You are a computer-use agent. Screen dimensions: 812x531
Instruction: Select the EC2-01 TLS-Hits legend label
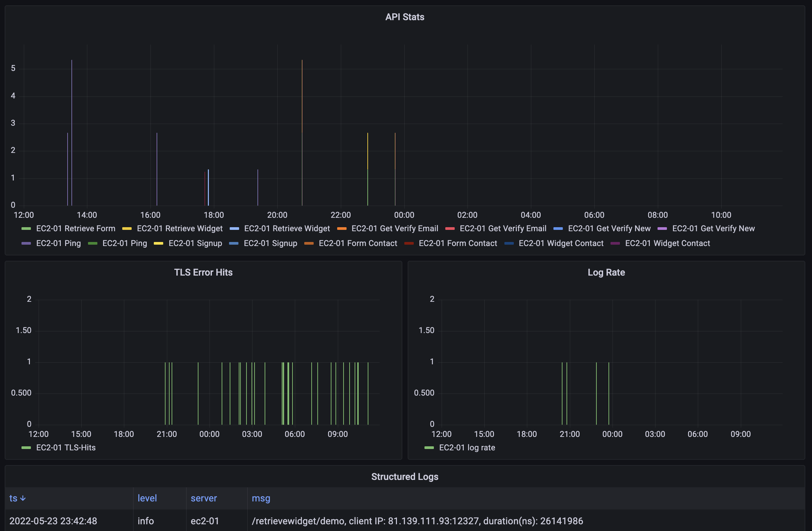coord(66,448)
